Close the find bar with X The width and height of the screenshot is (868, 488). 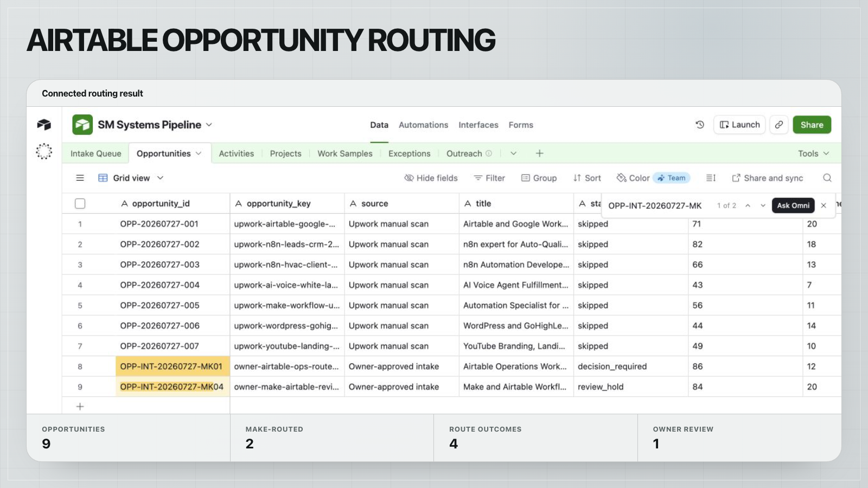pos(824,206)
